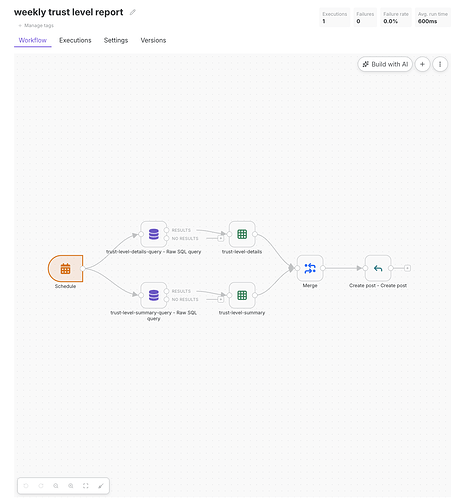The width and height of the screenshot is (456, 500).
Task: Click the fit-to-view icon in canvas controls
Action: (x=86, y=486)
